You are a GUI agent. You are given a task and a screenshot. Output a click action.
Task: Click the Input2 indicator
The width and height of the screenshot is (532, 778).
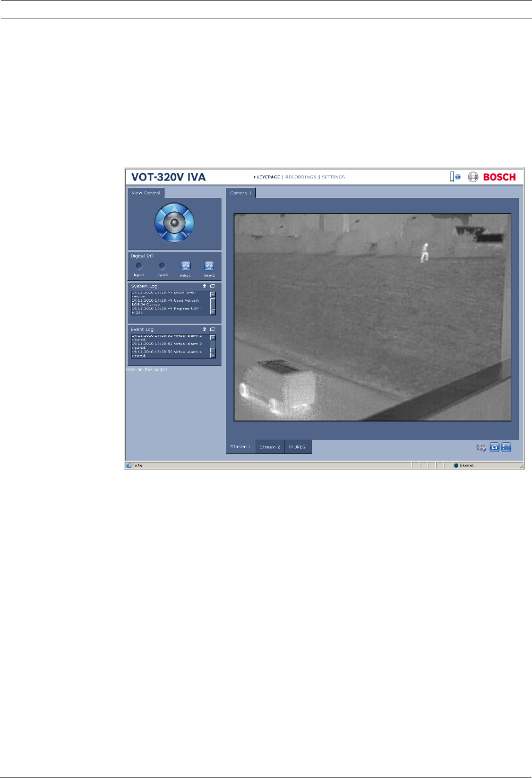point(162,266)
